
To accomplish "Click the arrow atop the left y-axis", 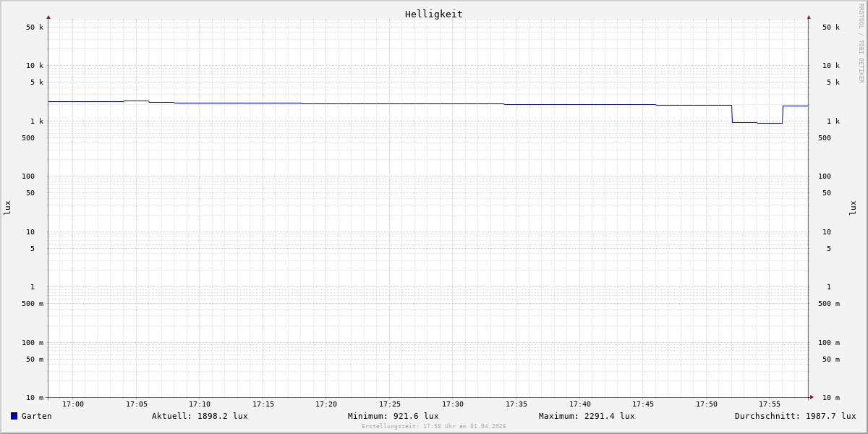I will 48,17.
